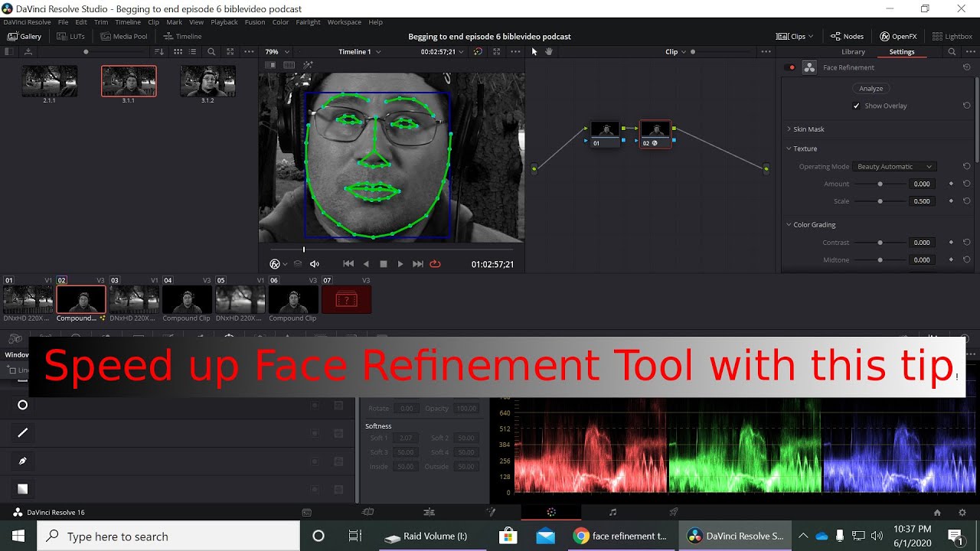The image size is (980, 551).
Task: Open the Fusion menu
Action: click(x=255, y=22)
